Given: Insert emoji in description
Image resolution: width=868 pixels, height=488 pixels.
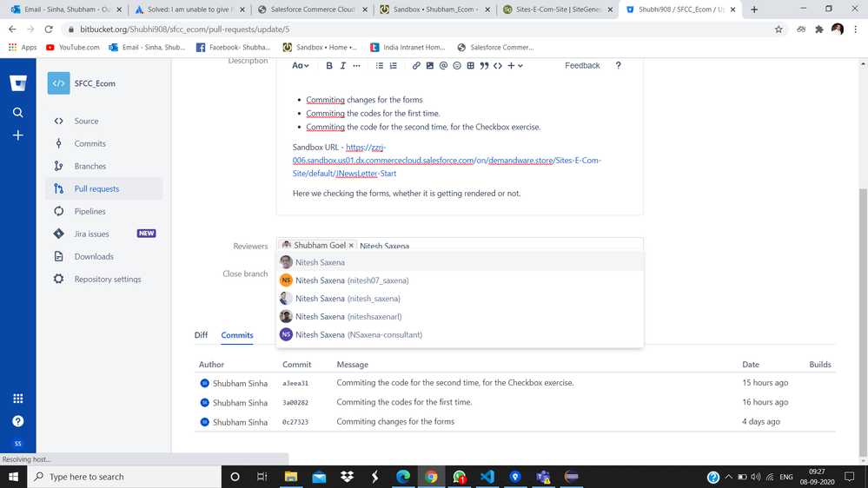Looking at the screenshot, I should (457, 65).
